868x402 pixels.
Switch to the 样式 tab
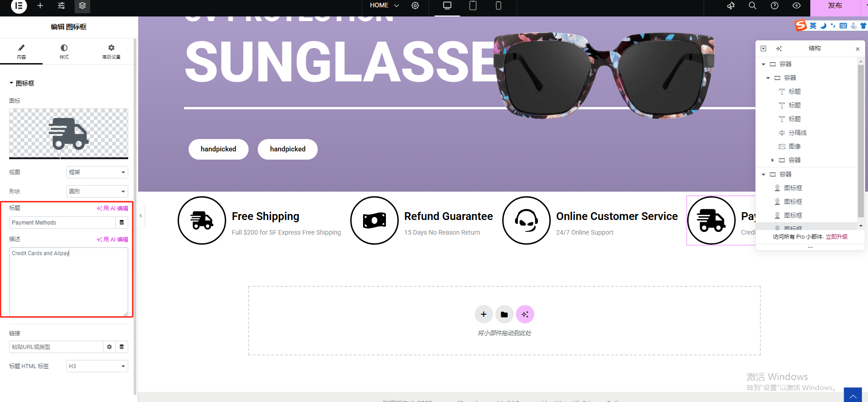pos(64,52)
